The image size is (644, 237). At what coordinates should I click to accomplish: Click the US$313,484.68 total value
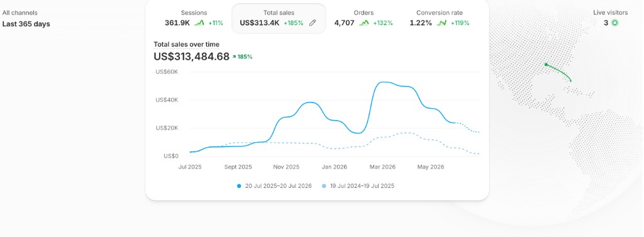[x=191, y=57]
